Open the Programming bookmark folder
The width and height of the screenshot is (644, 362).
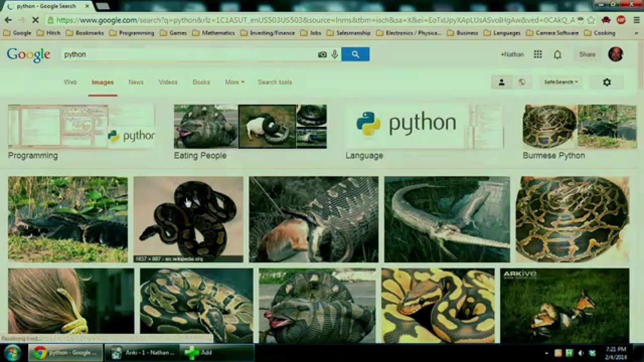point(132,33)
